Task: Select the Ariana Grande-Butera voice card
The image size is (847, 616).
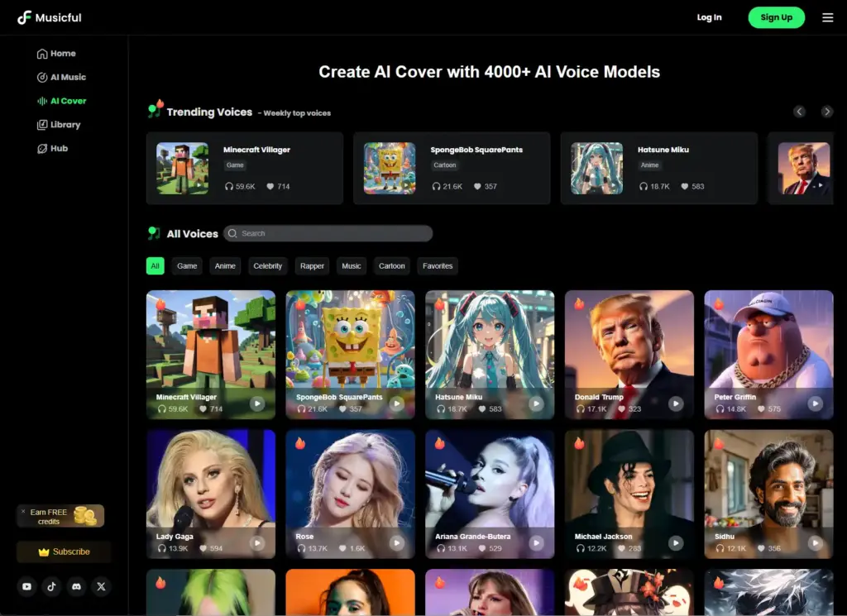Action: coord(490,494)
